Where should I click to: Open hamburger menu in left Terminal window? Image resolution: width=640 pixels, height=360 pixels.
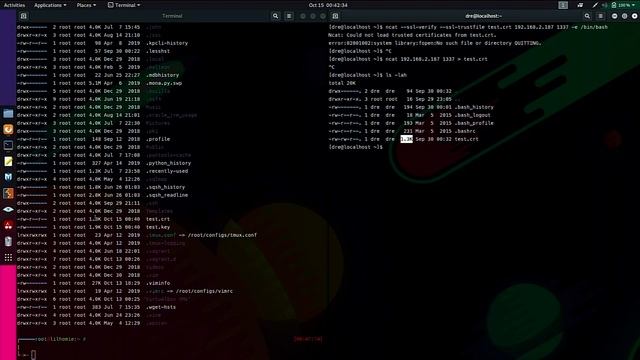289,16
